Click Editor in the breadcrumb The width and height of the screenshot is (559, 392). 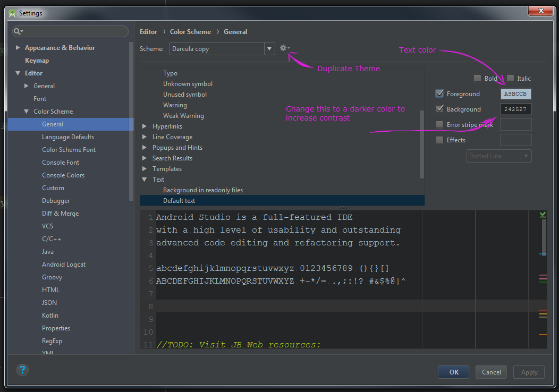tap(148, 32)
